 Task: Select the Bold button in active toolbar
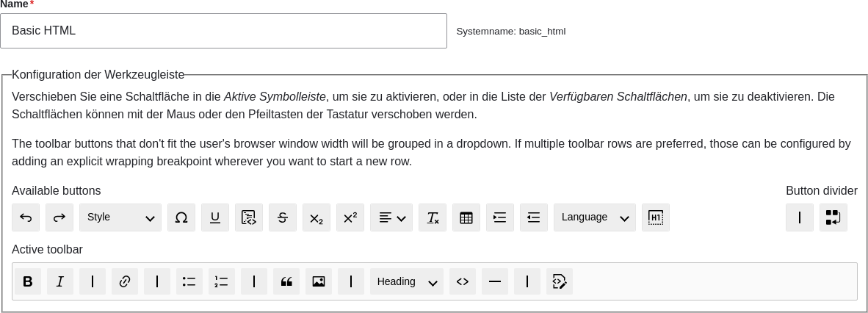click(x=28, y=281)
